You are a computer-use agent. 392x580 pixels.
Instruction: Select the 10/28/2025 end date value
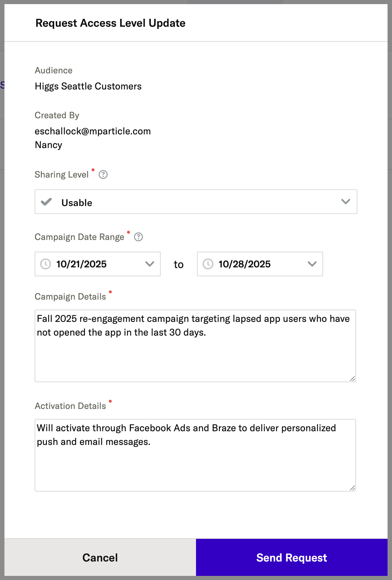click(244, 264)
